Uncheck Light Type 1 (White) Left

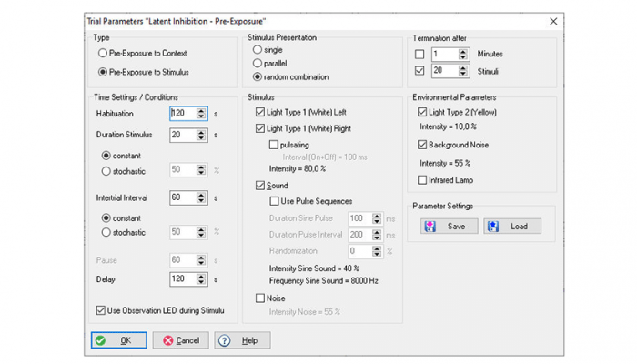(259, 112)
